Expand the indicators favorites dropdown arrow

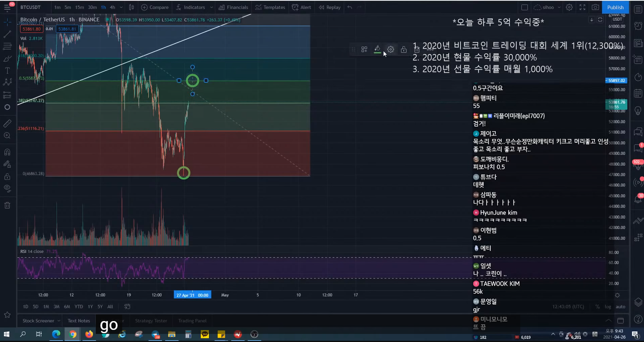pos(211,7)
